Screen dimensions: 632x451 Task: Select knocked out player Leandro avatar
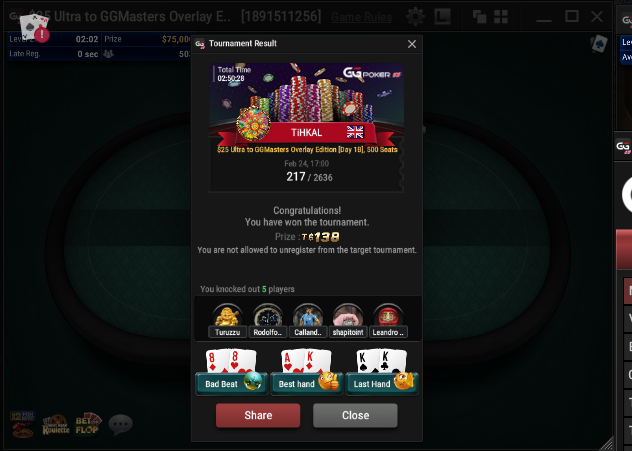(388, 320)
